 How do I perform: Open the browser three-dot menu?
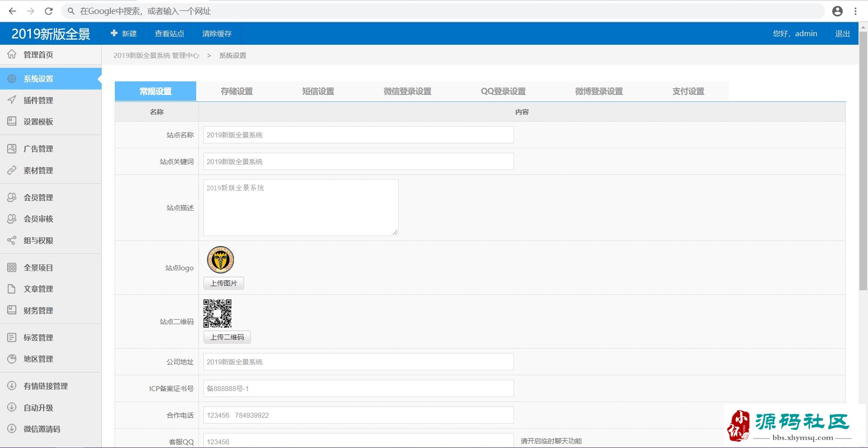click(x=855, y=11)
